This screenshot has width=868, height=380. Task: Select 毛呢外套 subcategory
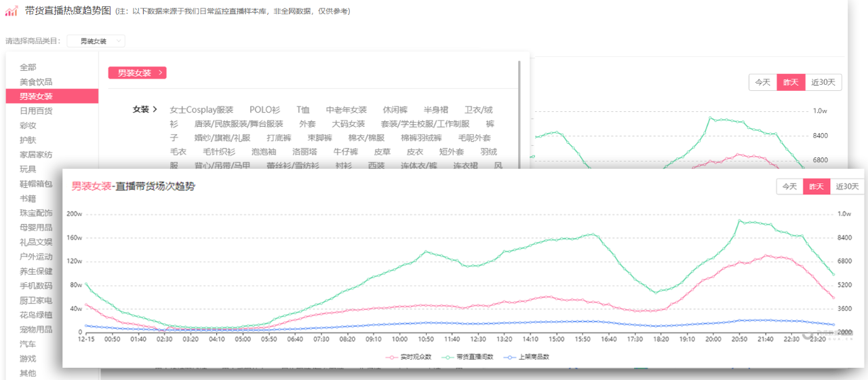point(475,138)
